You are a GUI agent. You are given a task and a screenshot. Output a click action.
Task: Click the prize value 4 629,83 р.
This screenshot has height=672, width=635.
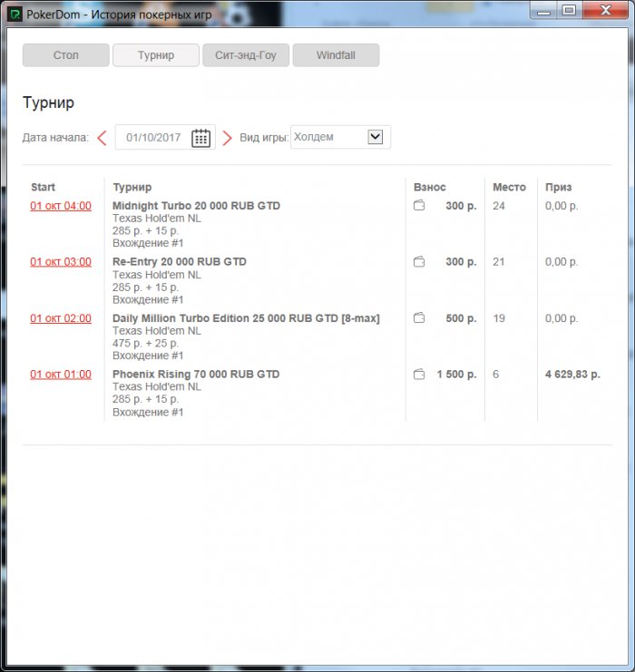(572, 375)
